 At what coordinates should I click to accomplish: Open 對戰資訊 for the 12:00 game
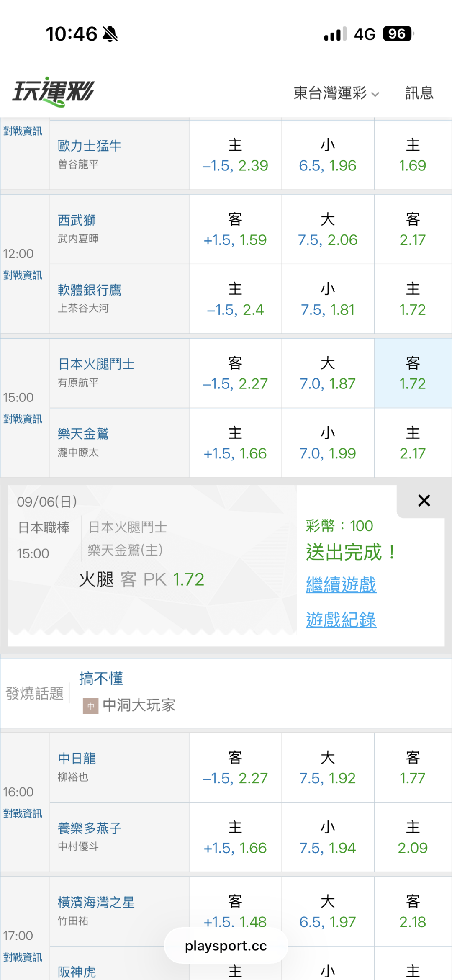point(23,275)
